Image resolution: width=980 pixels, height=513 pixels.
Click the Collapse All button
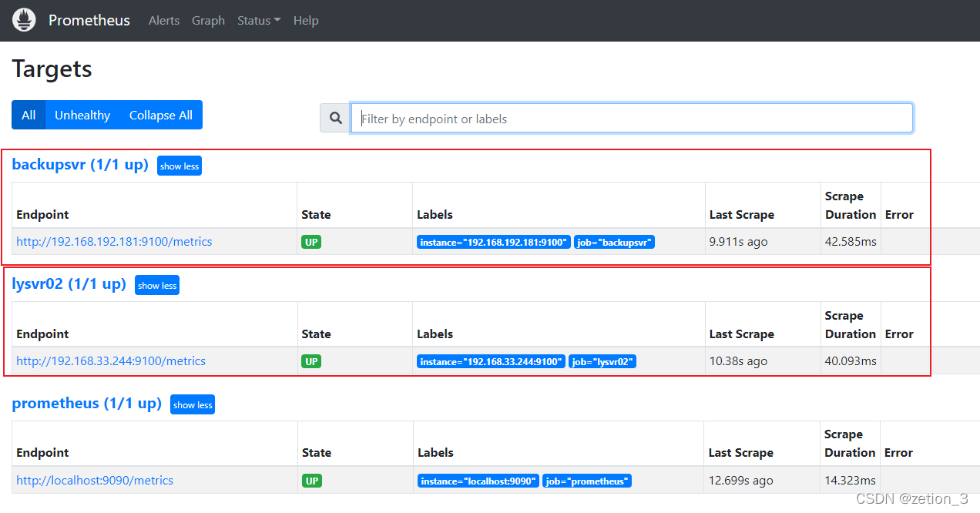[161, 115]
